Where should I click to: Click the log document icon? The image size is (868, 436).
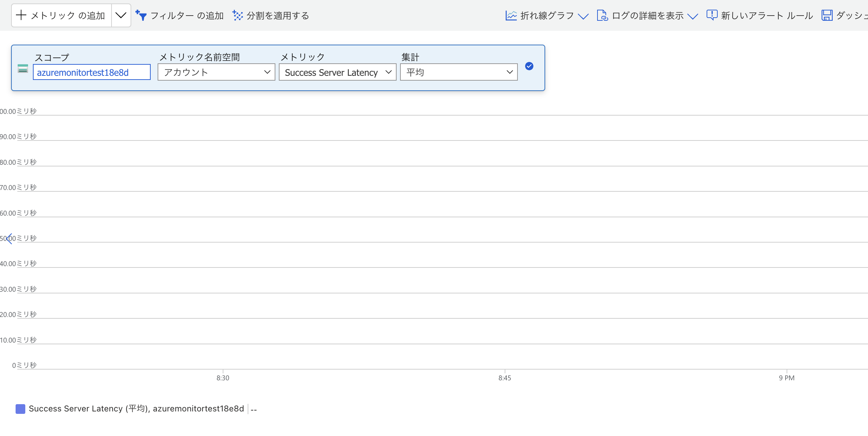(x=602, y=16)
